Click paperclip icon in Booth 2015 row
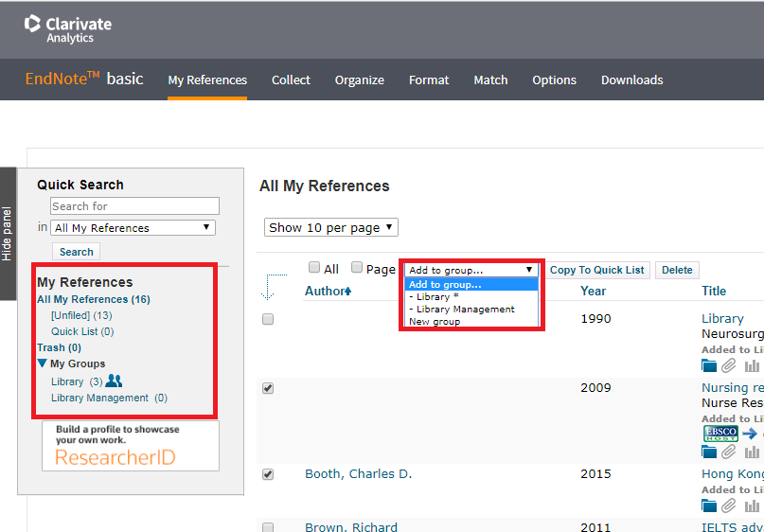Viewport: 764px width, 532px height. click(x=728, y=505)
